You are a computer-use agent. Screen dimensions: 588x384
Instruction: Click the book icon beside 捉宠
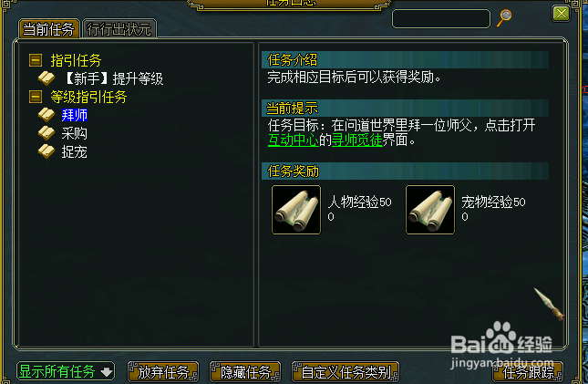click(46, 151)
